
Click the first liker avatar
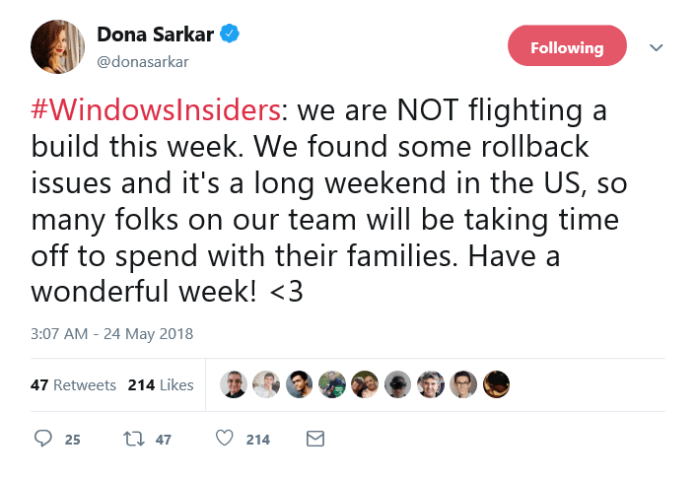(x=235, y=385)
